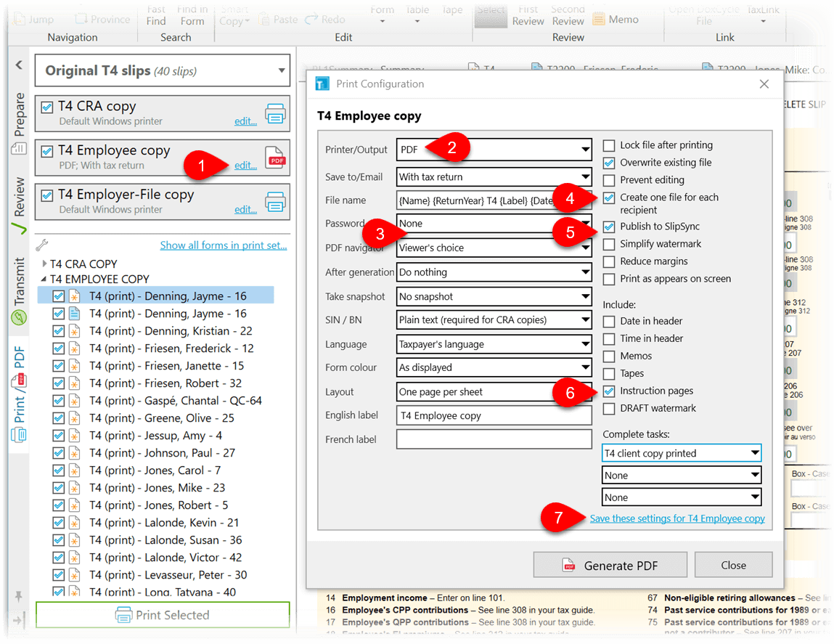
Task: Click Show all forms in print set link
Action: tap(224, 245)
